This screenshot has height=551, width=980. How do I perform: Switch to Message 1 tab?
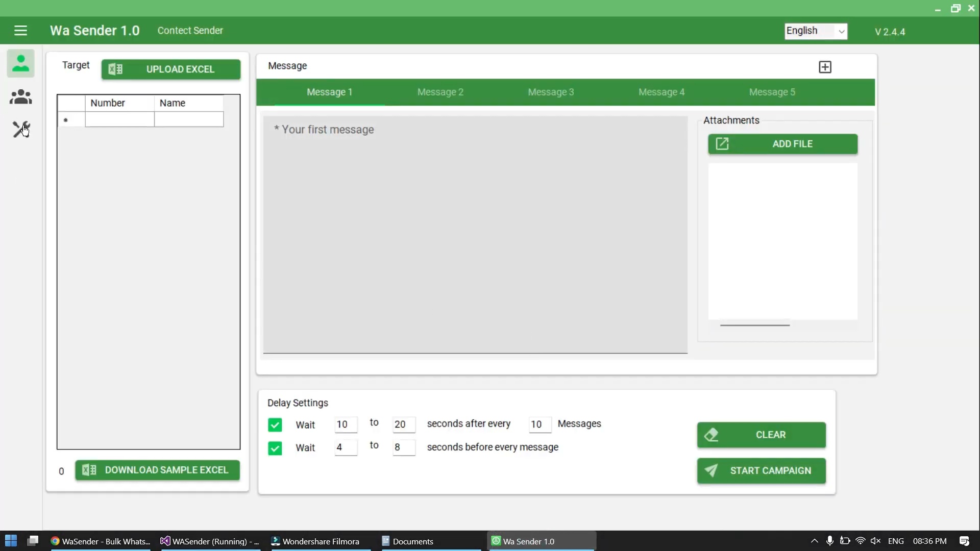tap(330, 92)
